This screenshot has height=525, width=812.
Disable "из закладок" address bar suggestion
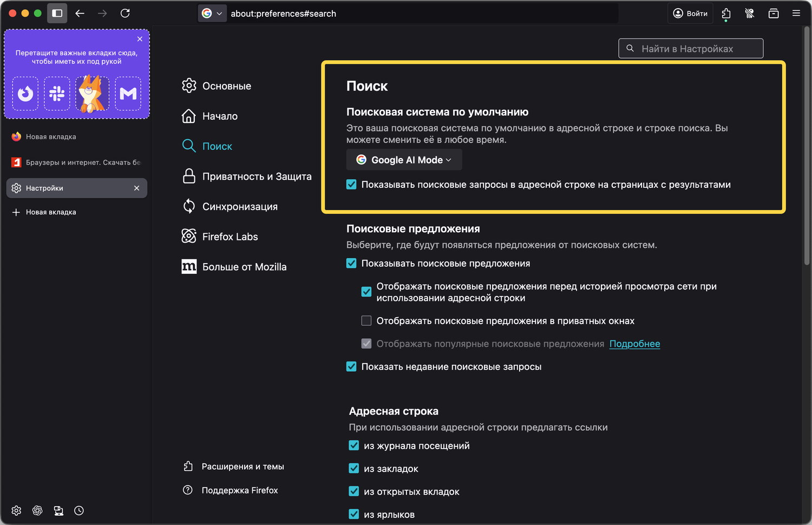coord(354,469)
